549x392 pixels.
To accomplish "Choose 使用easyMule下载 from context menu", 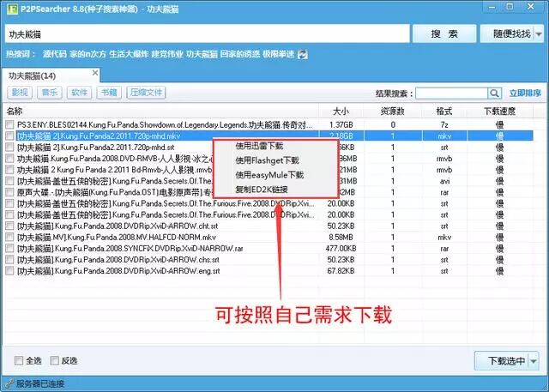I will coord(269,175).
